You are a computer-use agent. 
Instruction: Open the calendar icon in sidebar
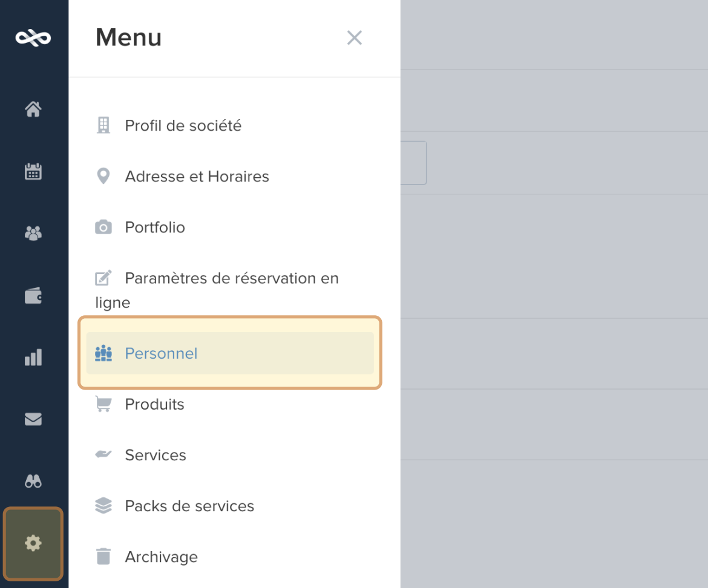coord(33,172)
